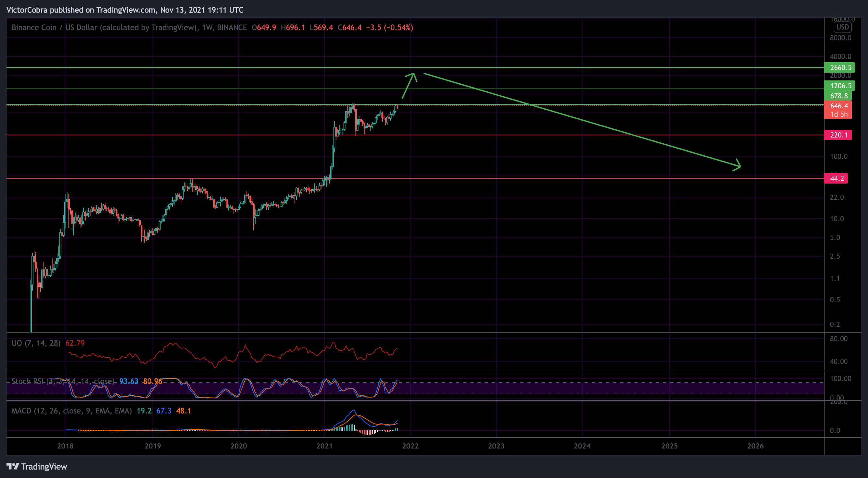868x478 pixels.
Task: Click the 100.00 Stoch RSI scale label
Action: coord(840,379)
